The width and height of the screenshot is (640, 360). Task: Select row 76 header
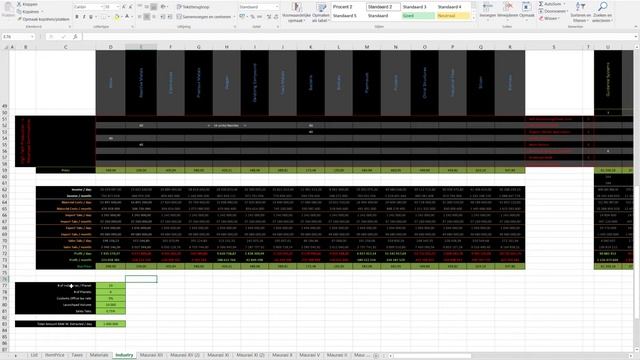coord(5,279)
